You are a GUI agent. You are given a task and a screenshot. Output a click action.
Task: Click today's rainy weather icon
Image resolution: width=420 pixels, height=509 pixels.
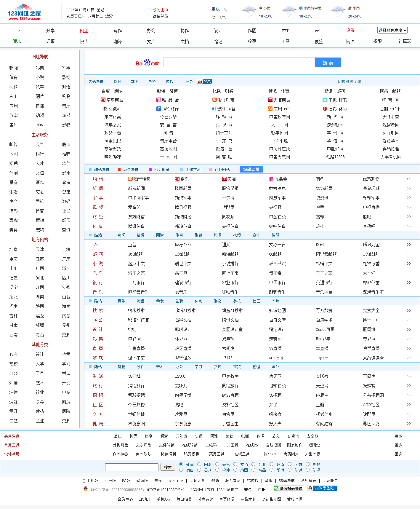[249, 11]
